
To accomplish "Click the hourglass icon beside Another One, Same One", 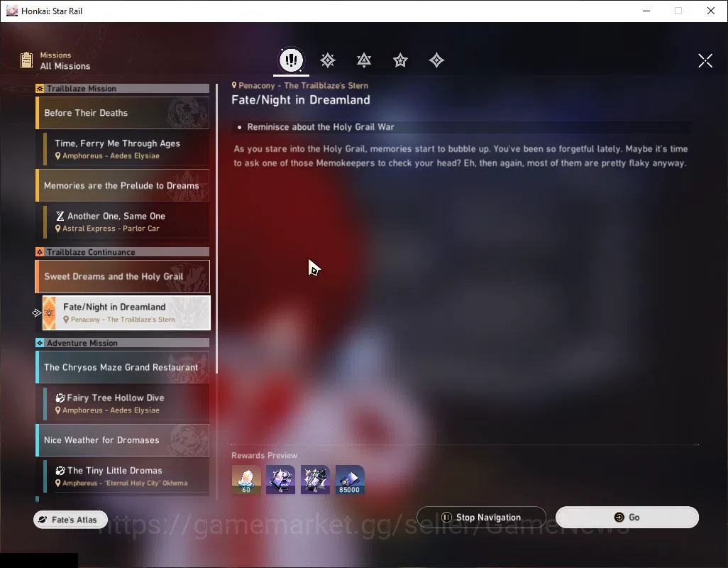I will point(60,216).
